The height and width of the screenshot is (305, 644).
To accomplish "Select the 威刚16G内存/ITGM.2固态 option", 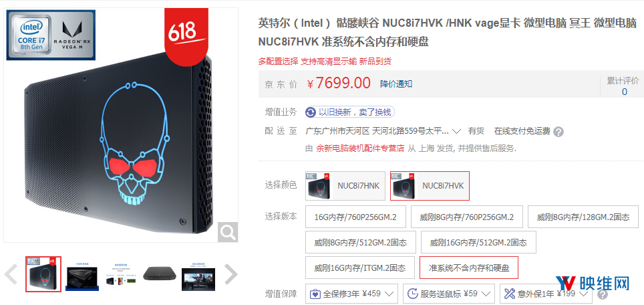I will click(360, 268).
